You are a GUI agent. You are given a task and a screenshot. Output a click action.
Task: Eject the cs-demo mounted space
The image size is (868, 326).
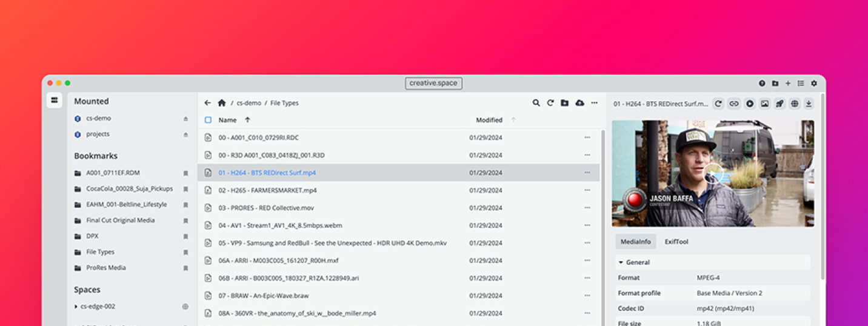click(185, 119)
